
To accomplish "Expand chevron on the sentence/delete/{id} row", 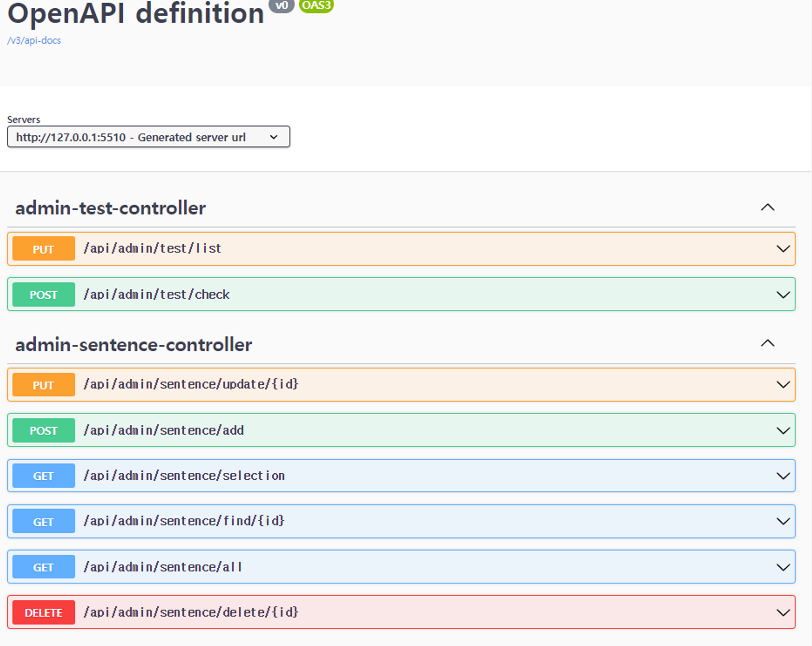I will point(783,612).
